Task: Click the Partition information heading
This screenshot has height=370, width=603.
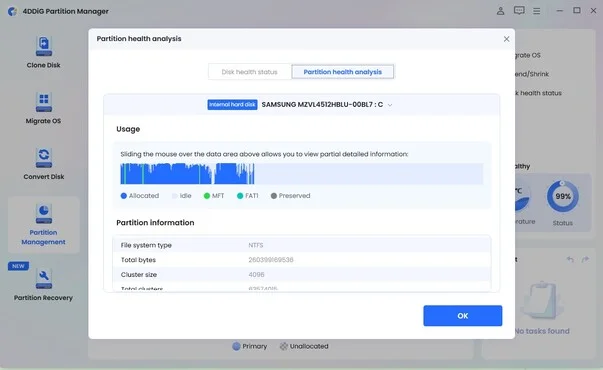Action: pos(155,223)
